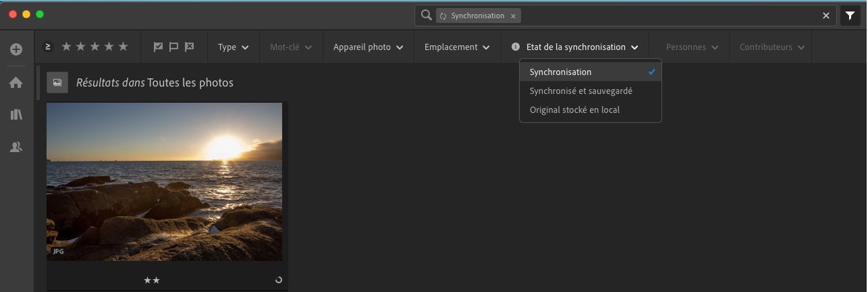
Task: Filter by picked flag
Action: (158, 47)
